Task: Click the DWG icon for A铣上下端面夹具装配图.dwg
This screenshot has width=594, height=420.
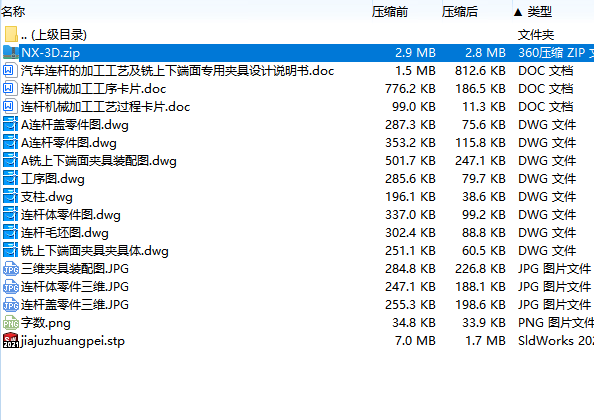Action: point(10,161)
